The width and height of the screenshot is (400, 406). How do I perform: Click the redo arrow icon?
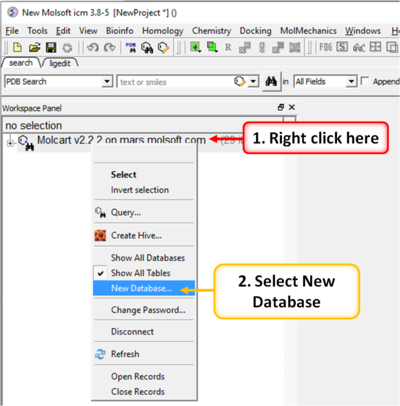pos(109,47)
